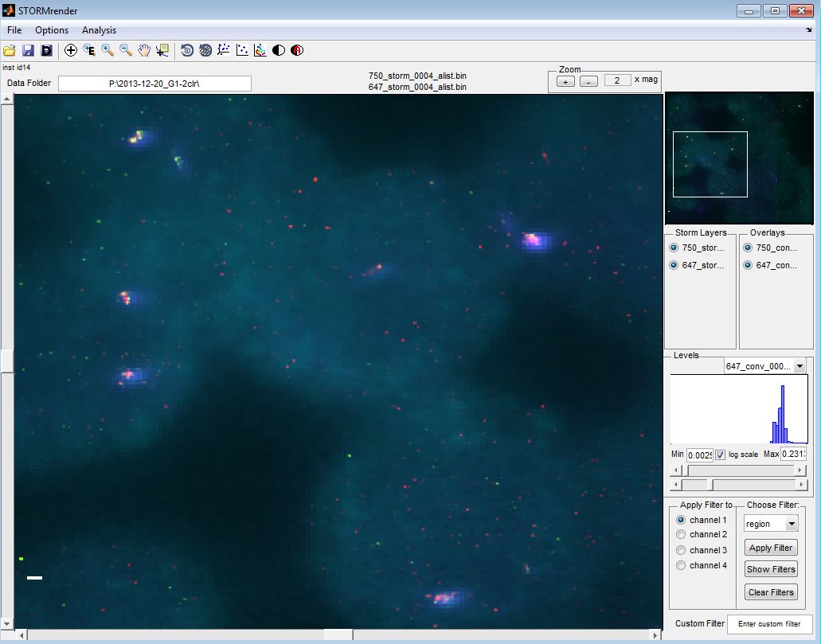The image size is (821, 644).
Task: Click the lower levels slider thumb
Action: coord(710,485)
